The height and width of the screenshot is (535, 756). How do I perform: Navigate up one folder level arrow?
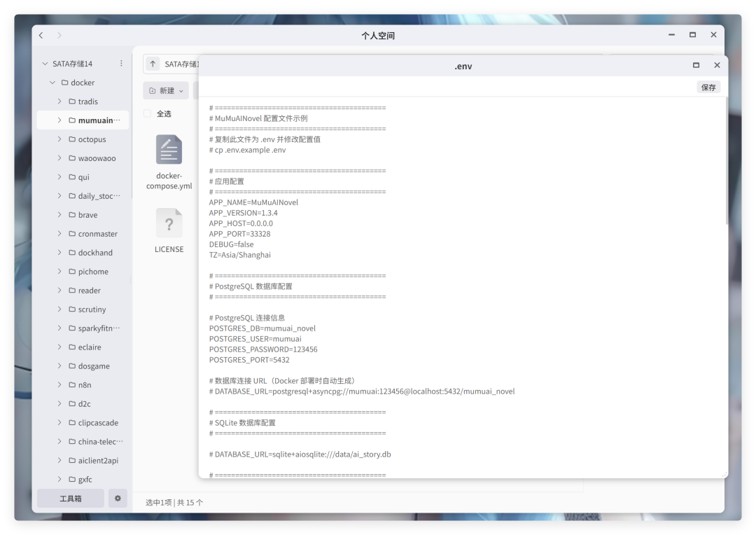pyautogui.click(x=153, y=64)
